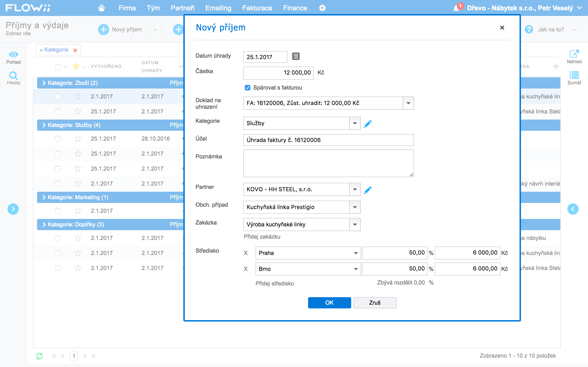This screenshot has width=588, height=367.
Task: Remove the Praha středisko row
Action: pyautogui.click(x=246, y=253)
